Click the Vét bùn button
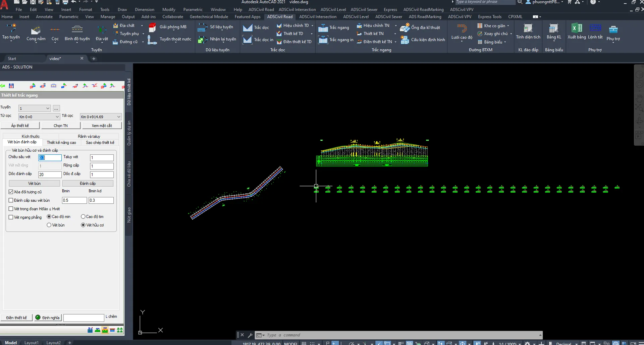The image size is (644, 345). coord(34,184)
